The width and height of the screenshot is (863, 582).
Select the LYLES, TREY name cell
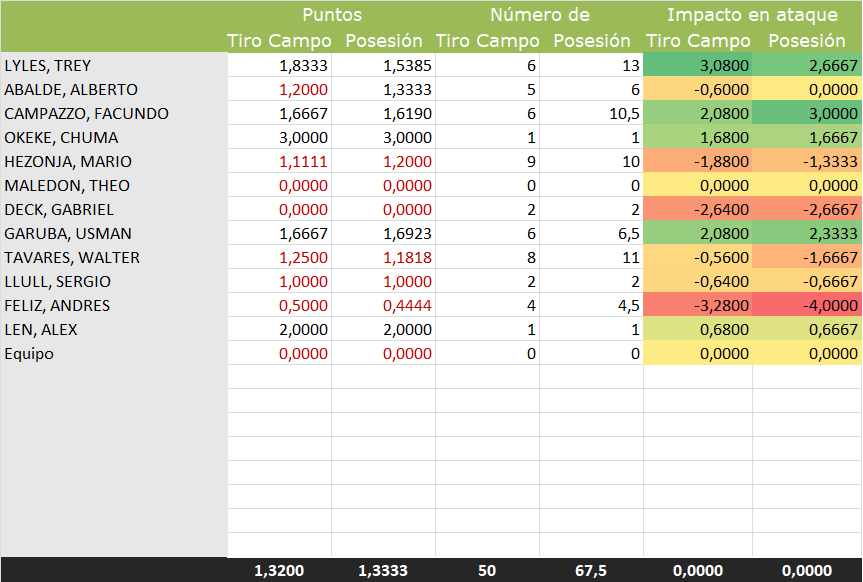tap(48, 66)
